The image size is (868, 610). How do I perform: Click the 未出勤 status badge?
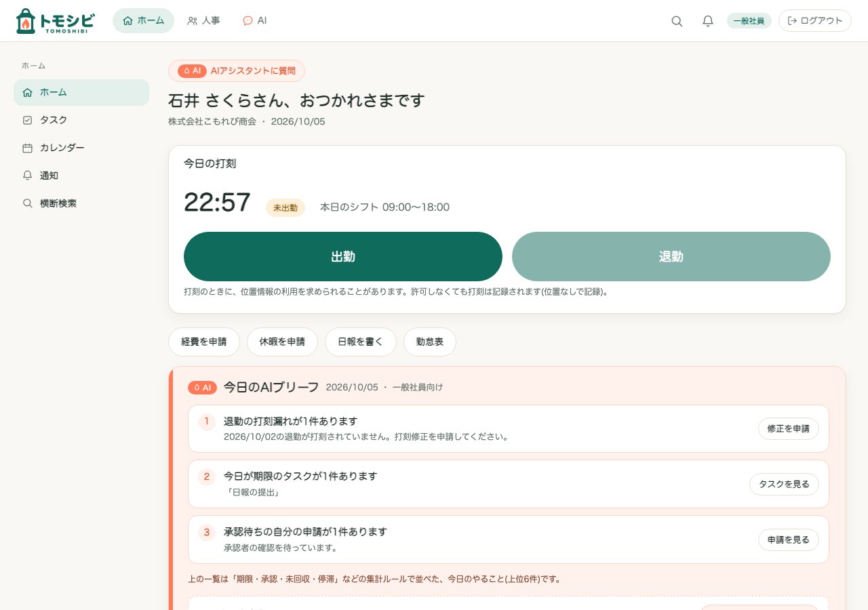pos(285,207)
